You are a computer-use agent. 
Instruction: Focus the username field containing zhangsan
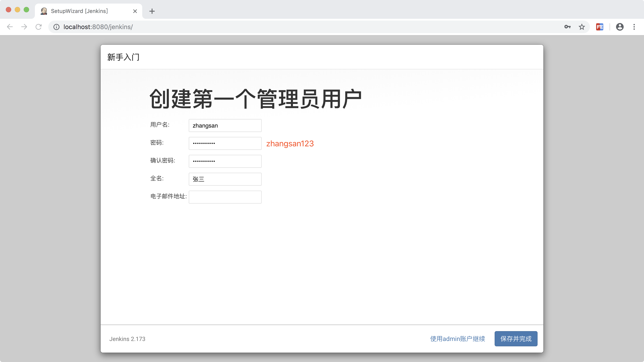pos(225,126)
